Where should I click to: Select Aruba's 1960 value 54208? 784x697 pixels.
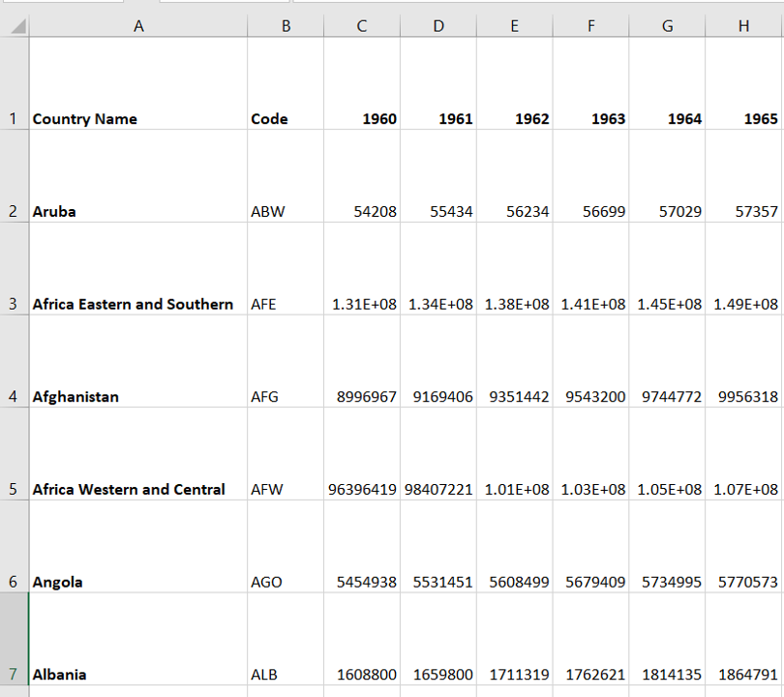pos(362,176)
